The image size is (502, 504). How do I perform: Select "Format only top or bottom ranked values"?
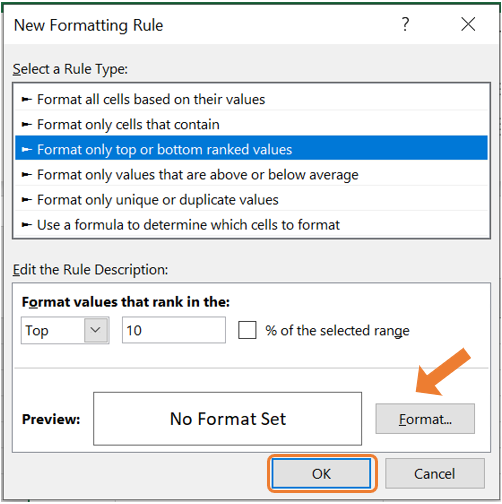pos(251,149)
